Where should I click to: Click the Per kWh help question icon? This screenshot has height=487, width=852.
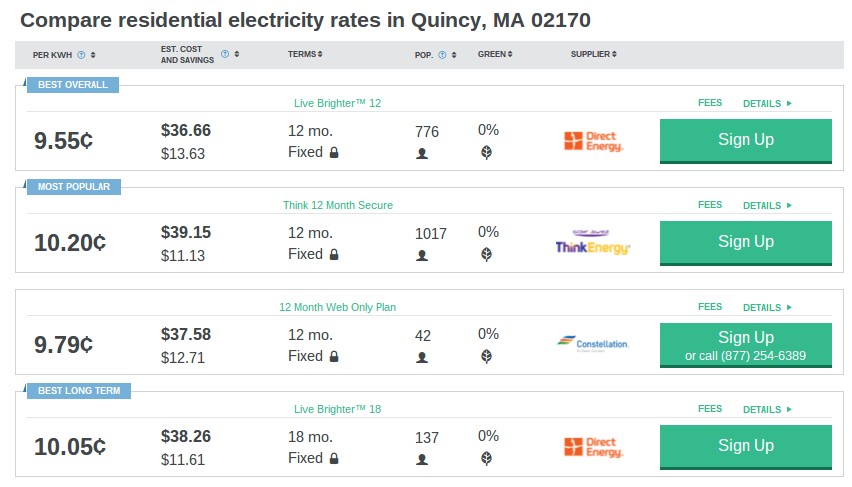point(81,55)
